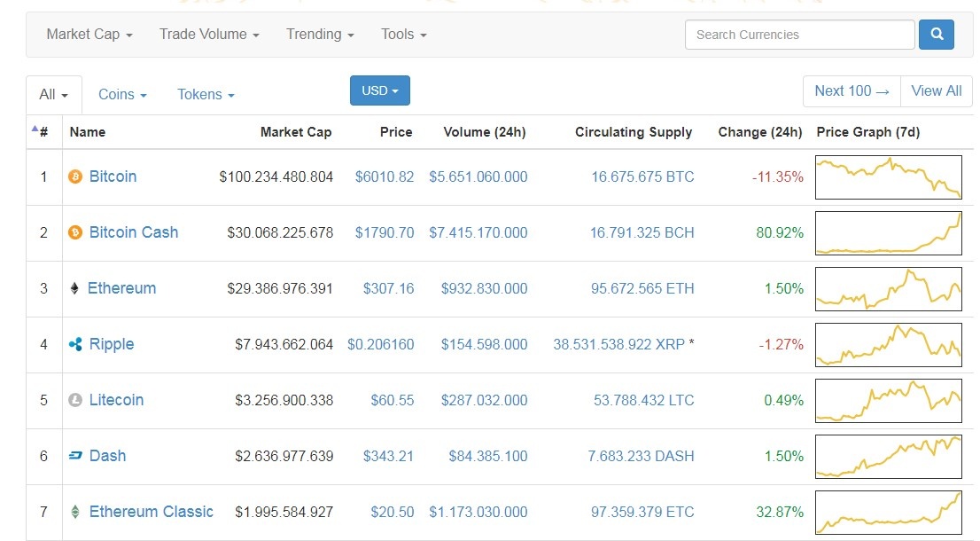Click the Ripple coin icon
Screen dimensions: 980x541
[76, 344]
